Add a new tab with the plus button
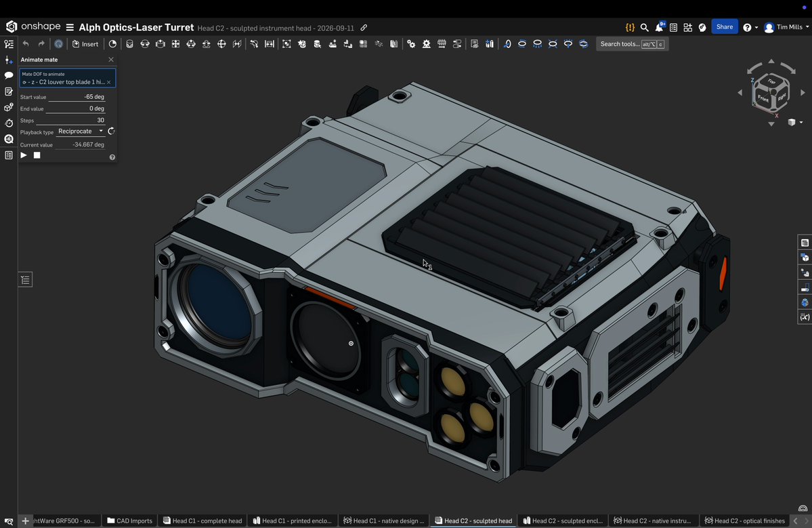 [25, 521]
